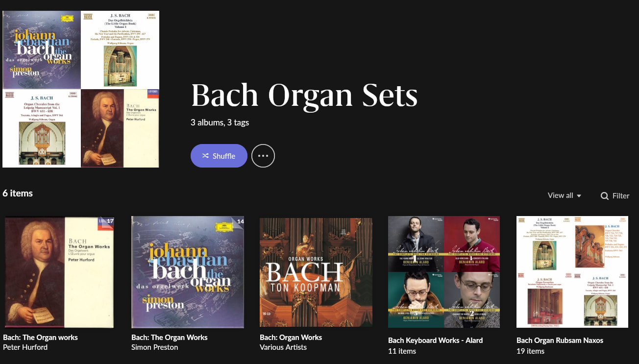Click the 'Bach: Organ Works' album title
The width and height of the screenshot is (639, 364).
tap(291, 338)
